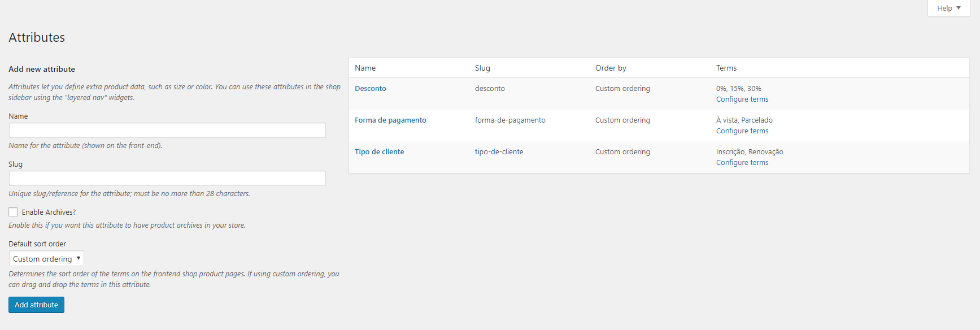Click the Terms column header
Screen dimensions: 980x330
pos(726,68)
